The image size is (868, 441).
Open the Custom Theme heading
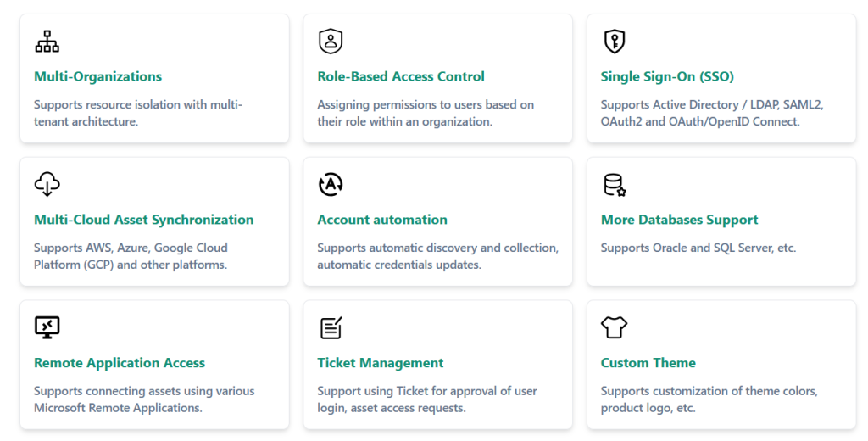tap(648, 363)
